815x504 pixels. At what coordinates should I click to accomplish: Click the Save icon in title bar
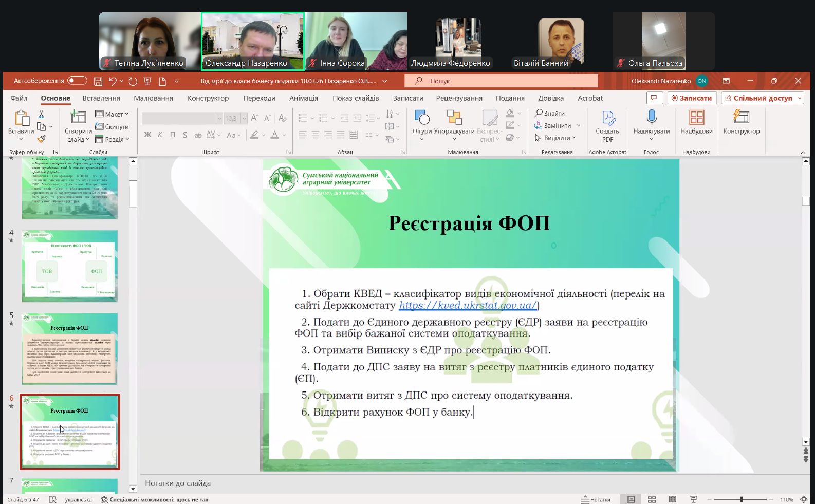tap(98, 81)
